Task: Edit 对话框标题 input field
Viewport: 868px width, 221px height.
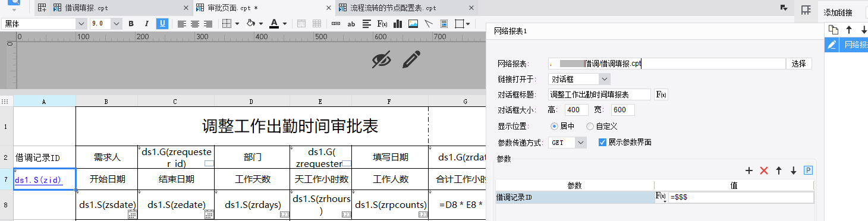Action: (600, 94)
